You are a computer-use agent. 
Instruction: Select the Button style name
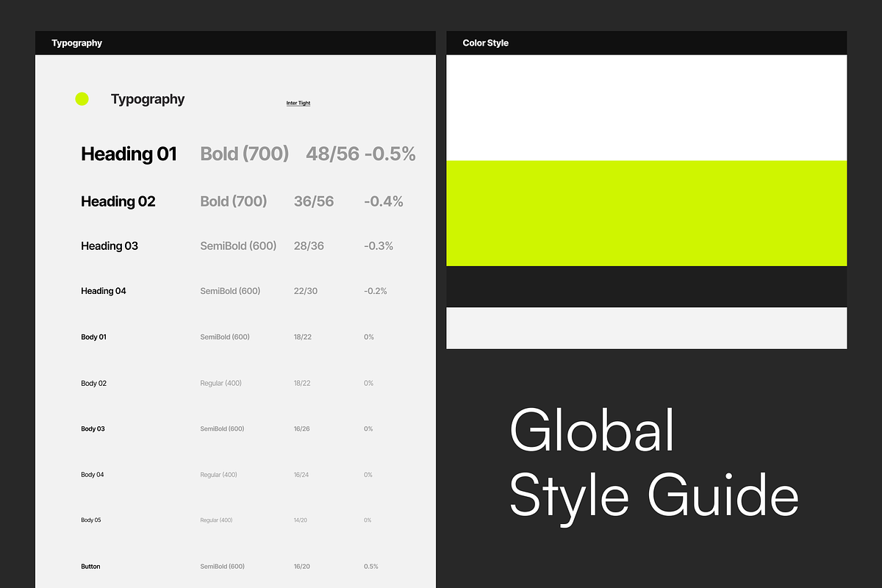click(x=90, y=567)
